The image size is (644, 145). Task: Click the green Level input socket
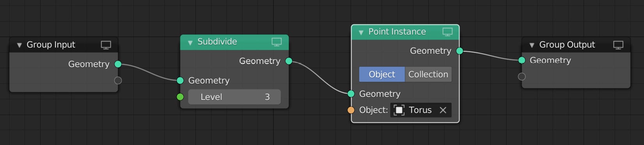[180, 97]
